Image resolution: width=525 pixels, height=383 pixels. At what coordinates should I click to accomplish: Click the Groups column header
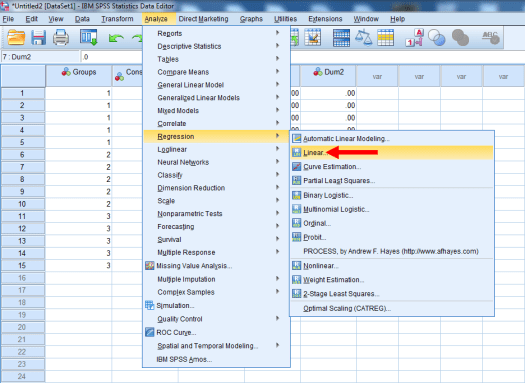(x=79, y=76)
